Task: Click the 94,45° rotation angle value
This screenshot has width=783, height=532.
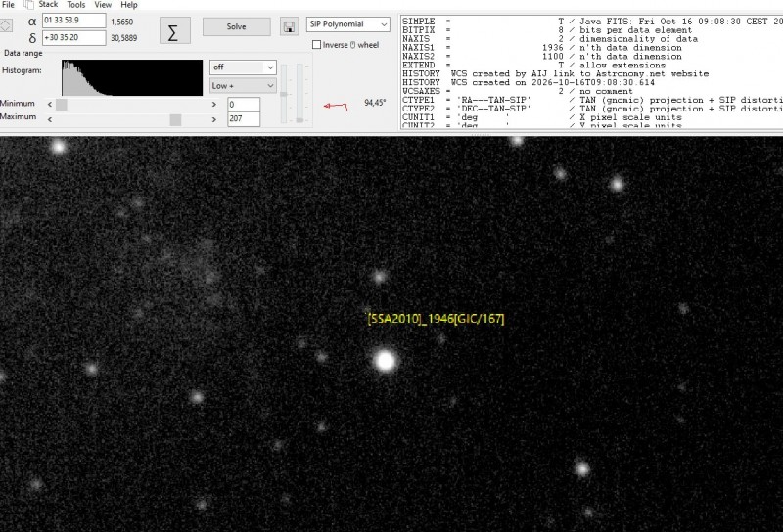Action: coord(375,103)
